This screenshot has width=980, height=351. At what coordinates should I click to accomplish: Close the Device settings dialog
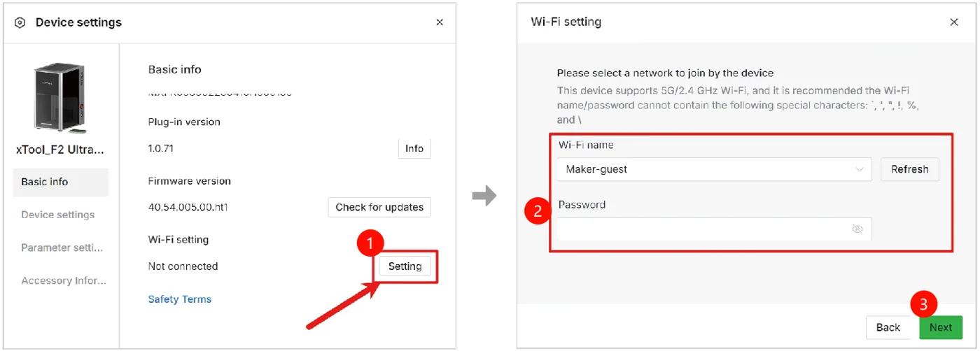tap(440, 22)
